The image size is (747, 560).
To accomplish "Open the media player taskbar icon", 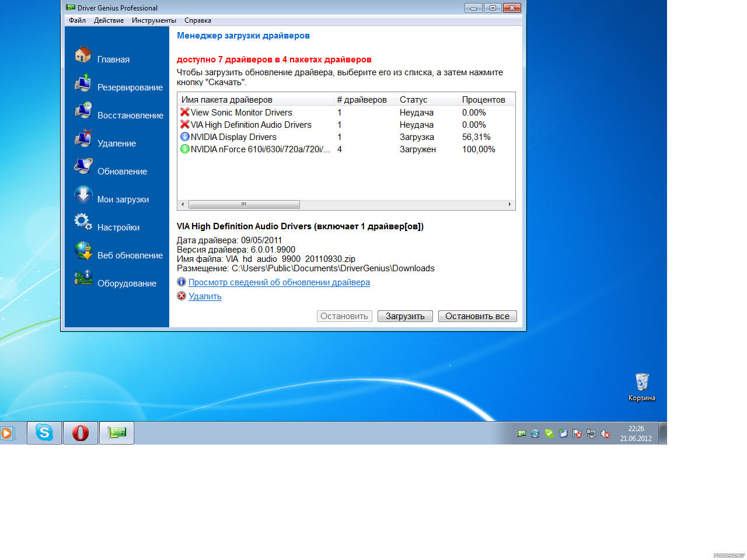I will pyautogui.click(x=7, y=433).
